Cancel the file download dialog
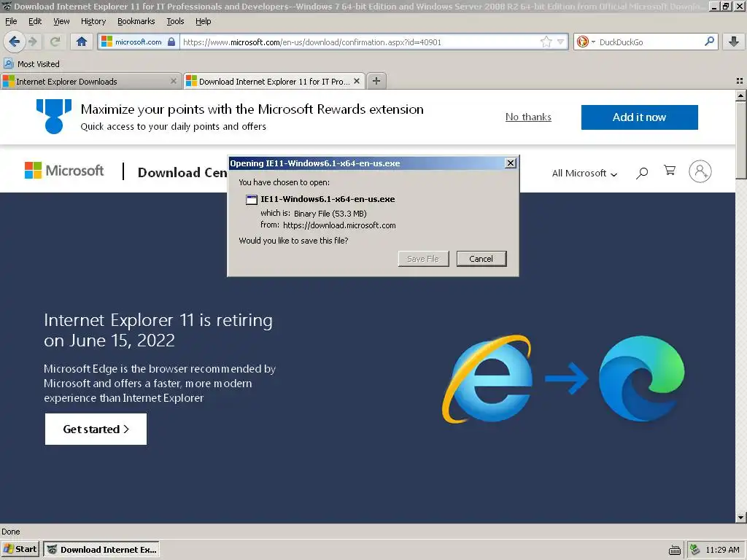 point(481,259)
